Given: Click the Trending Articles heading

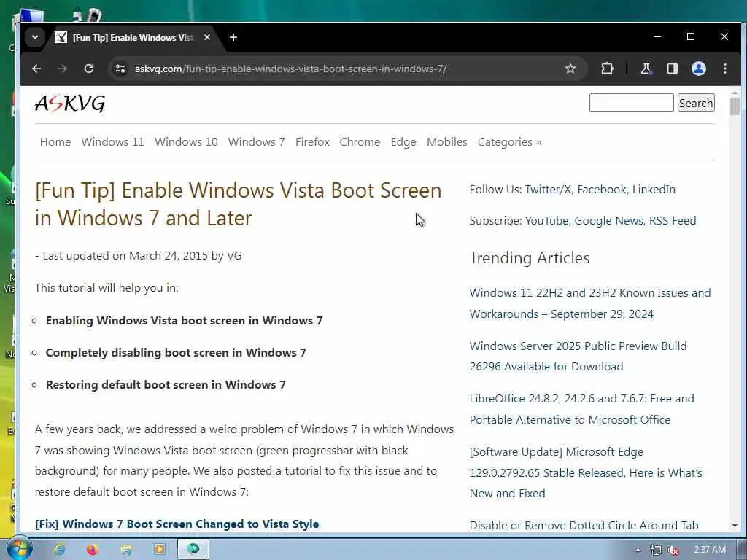Looking at the screenshot, I should 530,257.
